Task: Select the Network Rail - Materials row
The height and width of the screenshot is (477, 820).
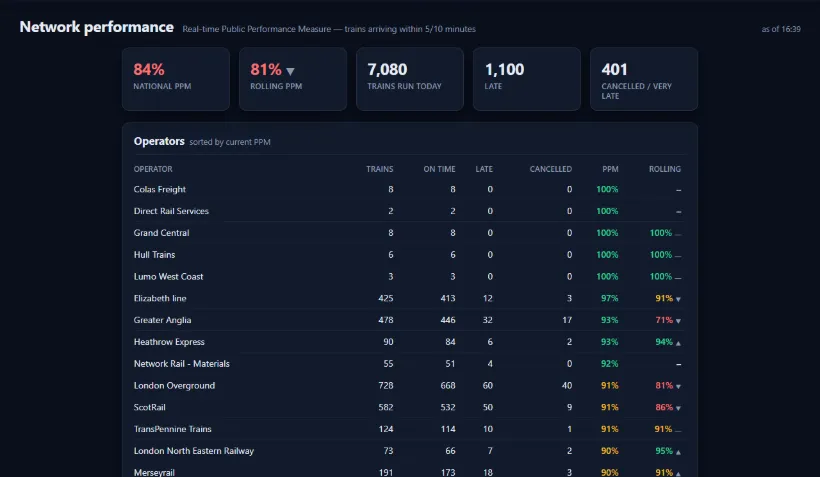Action: (410, 364)
